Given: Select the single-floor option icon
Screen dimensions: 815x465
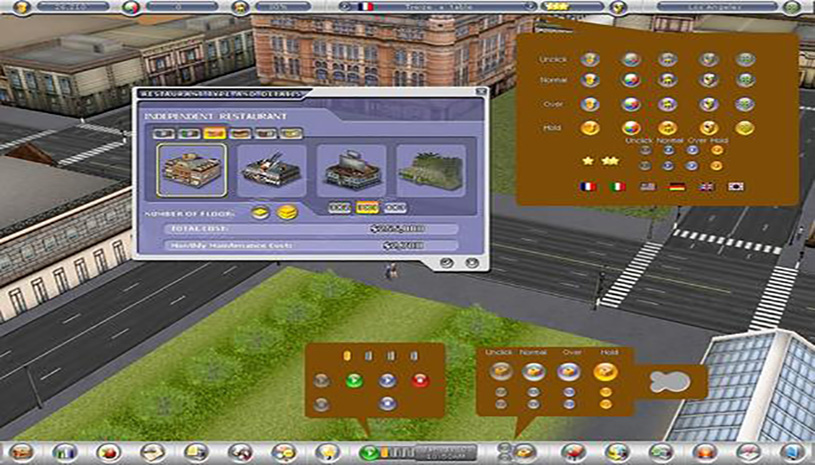Looking at the screenshot, I should click(258, 211).
